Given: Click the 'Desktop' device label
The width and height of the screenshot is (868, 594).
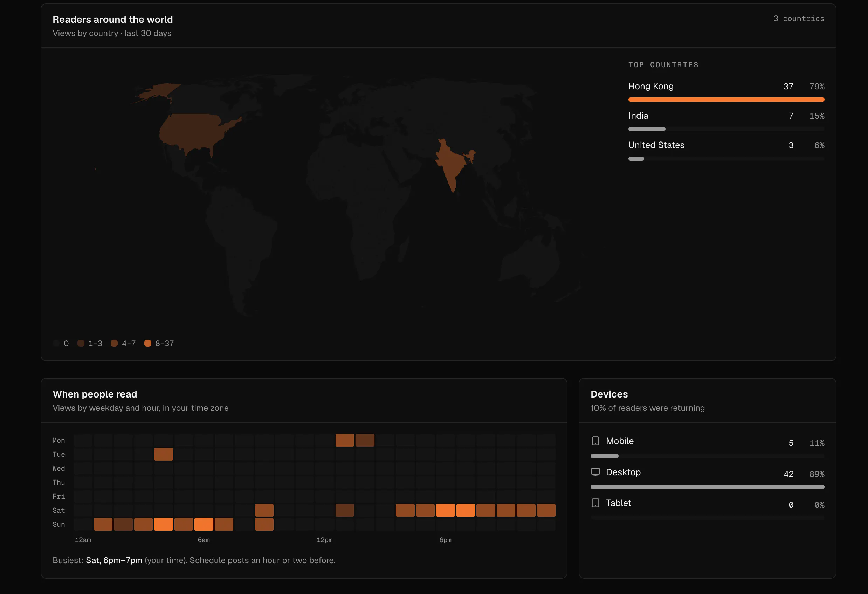Looking at the screenshot, I should click(x=624, y=472).
